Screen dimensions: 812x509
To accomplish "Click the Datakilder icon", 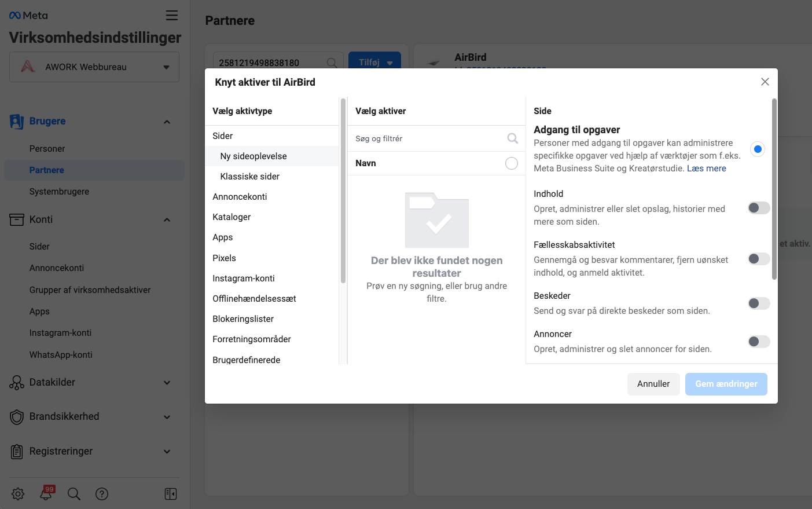I will 17,383.
